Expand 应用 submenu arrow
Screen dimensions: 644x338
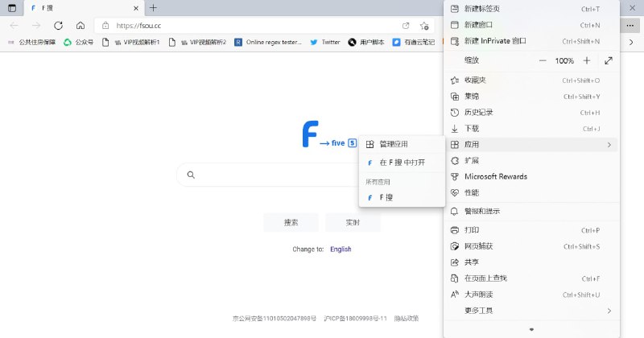(x=609, y=145)
